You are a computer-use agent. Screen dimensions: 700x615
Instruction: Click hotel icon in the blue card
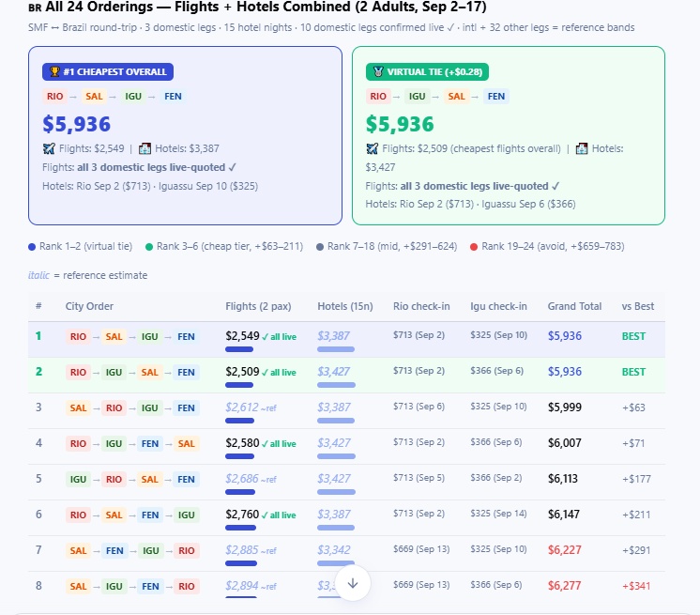click(x=145, y=148)
